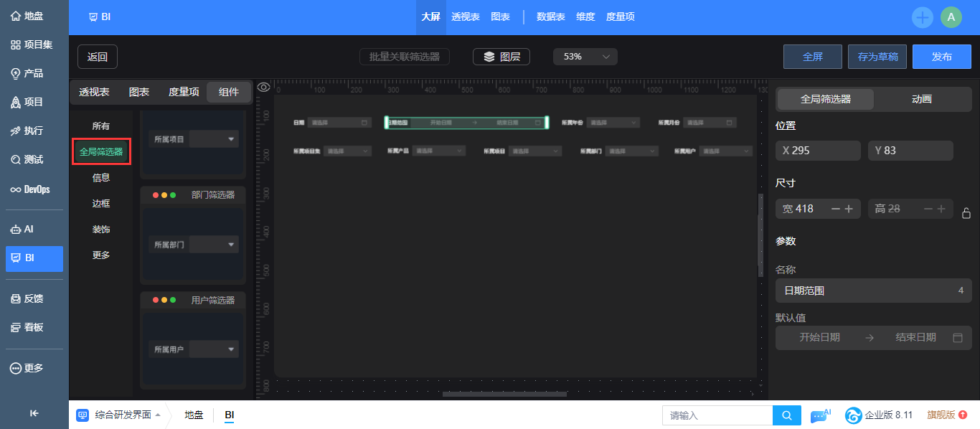The image size is (980, 429).
Task: Click the 旗舰版 upgrade link
Action: coord(947,415)
